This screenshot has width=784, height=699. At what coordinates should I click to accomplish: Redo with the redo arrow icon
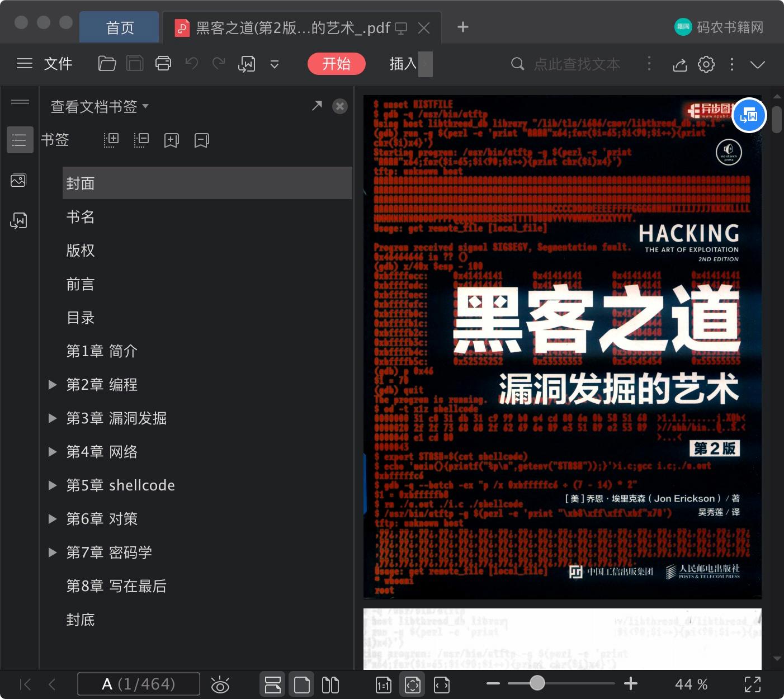[219, 64]
